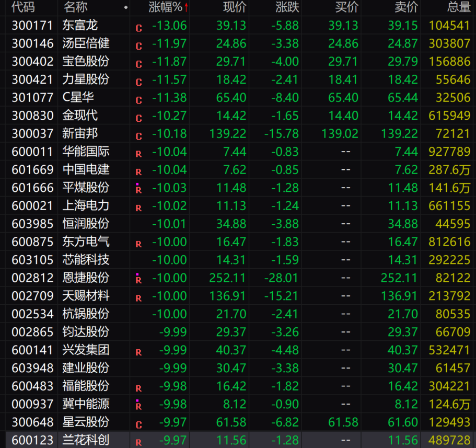Viewport: 476px width, 448px height.
Task: Click the 489728 volume for 兰花科创
Action: pos(449,440)
